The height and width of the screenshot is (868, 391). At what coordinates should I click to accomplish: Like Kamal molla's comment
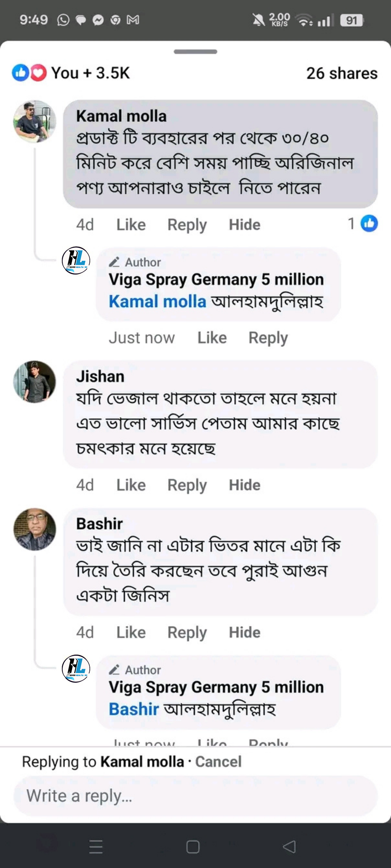pos(131,225)
